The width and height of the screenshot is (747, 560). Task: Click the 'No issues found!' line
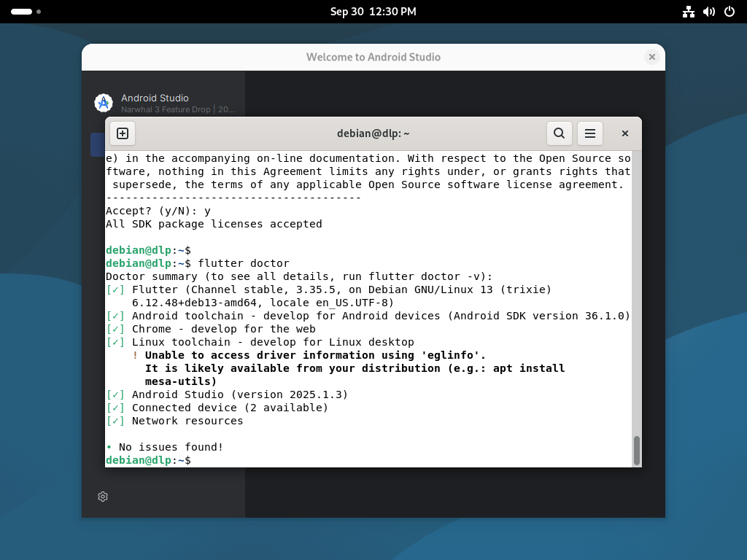(x=171, y=447)
